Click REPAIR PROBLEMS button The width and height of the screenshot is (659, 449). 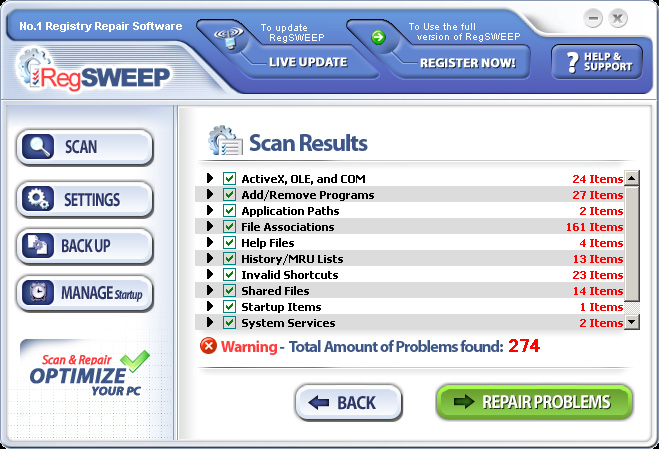tap(534, 401)
